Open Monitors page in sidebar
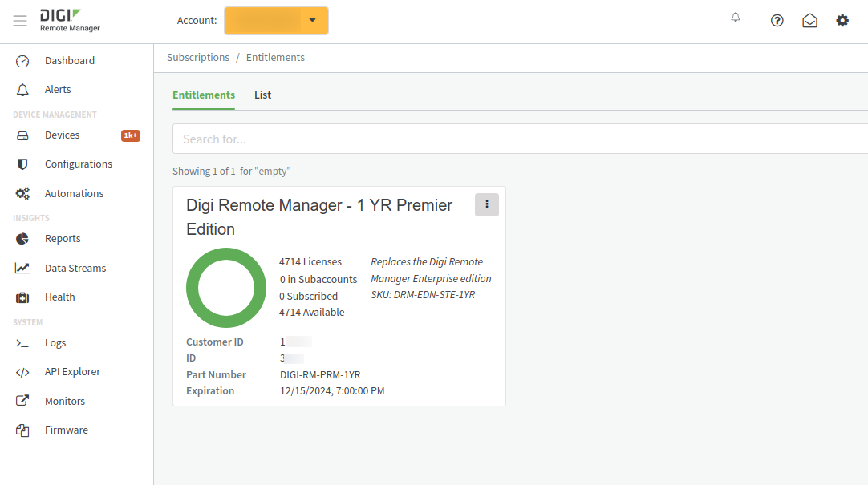The image size is (868, 485). tap(65, 401)
